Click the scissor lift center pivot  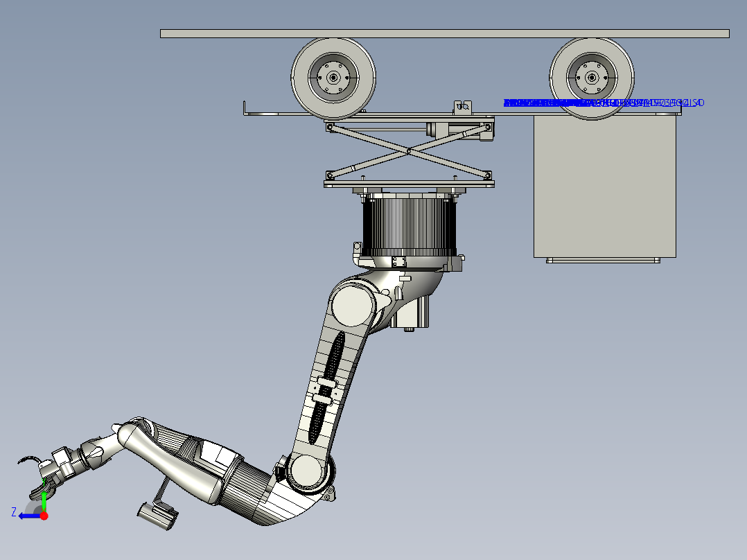(x=409, y=152)
